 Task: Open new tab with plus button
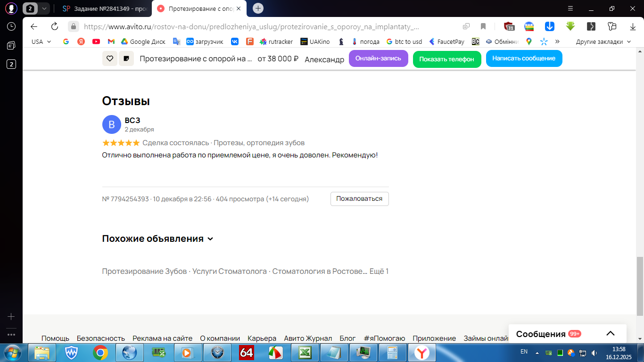click(x=258, y=8)
